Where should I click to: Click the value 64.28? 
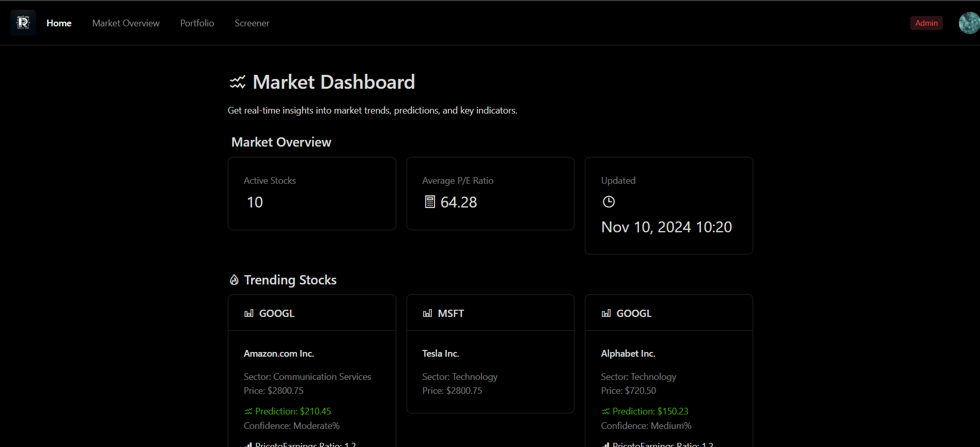459,202
